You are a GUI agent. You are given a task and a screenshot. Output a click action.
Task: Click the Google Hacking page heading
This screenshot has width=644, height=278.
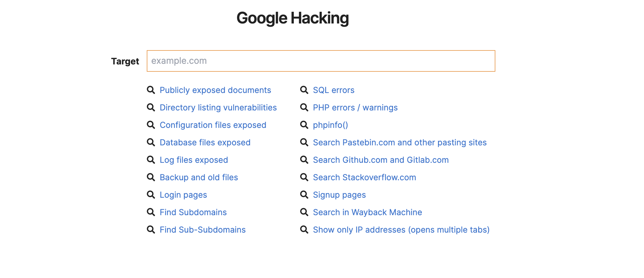(x=292, y=18)
